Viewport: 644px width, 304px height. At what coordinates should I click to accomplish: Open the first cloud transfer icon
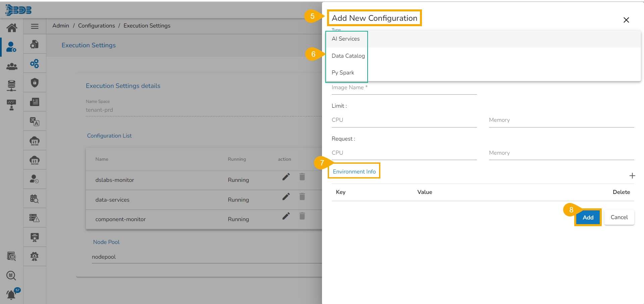point(35,141)
